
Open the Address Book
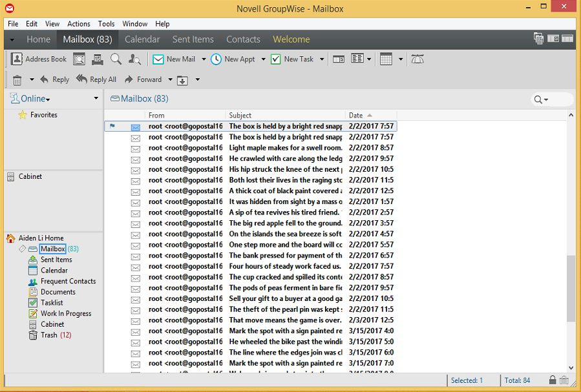pyautogui.click(x=39, y=59)
